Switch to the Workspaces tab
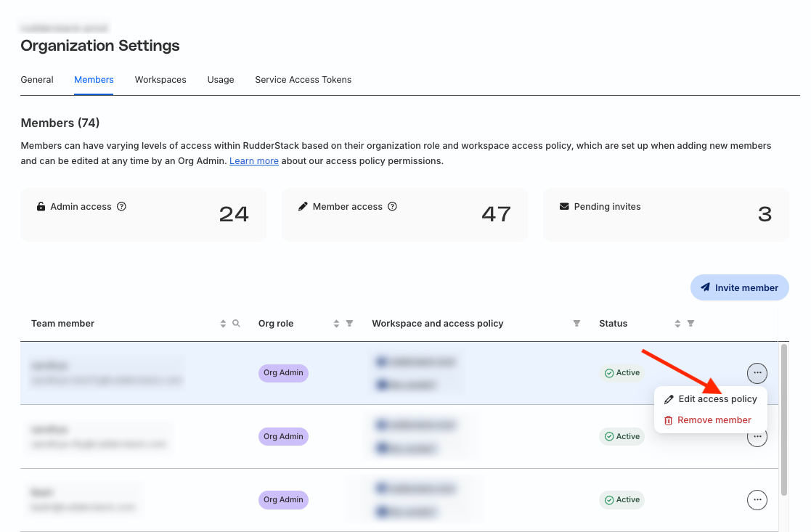This screenshot has height=532, width=811. [160, 80]
